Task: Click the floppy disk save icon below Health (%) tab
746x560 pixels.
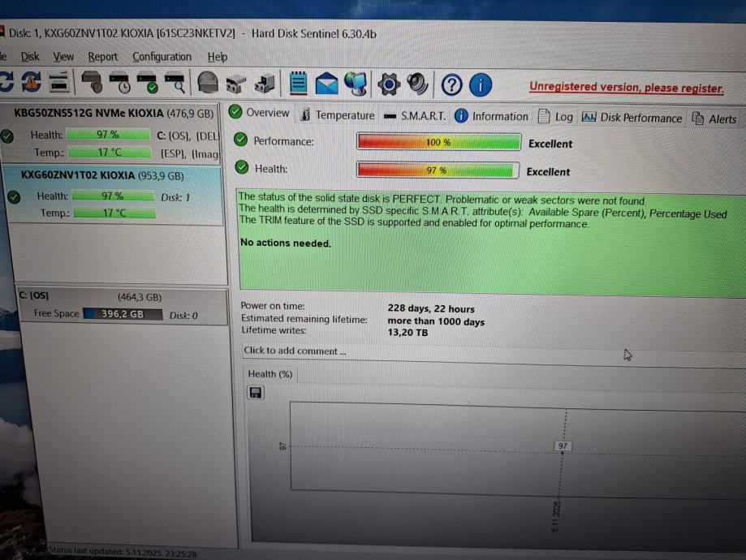Action: click(256, 393)
